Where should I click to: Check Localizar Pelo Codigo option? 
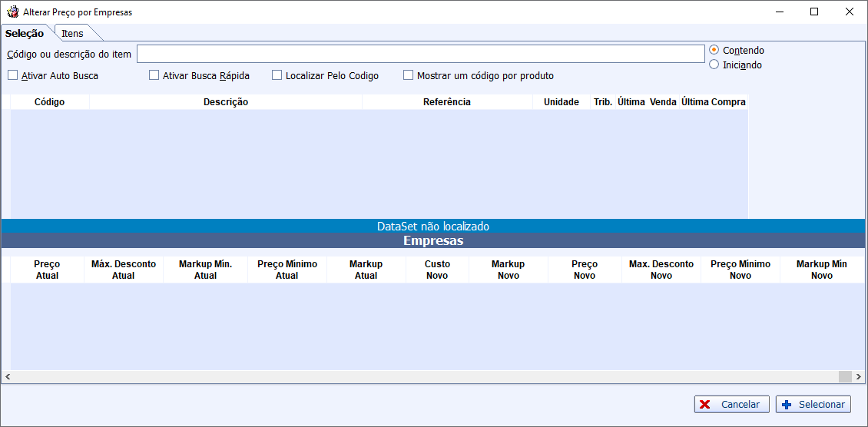[x=277, y=75]
